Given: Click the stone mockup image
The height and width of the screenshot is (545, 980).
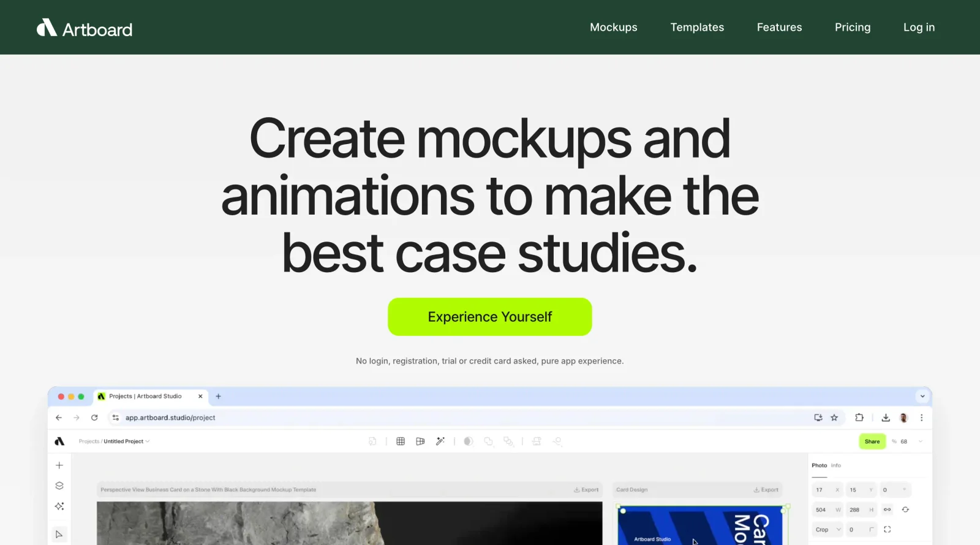Looking at the screenshot, I should [349, 524].
